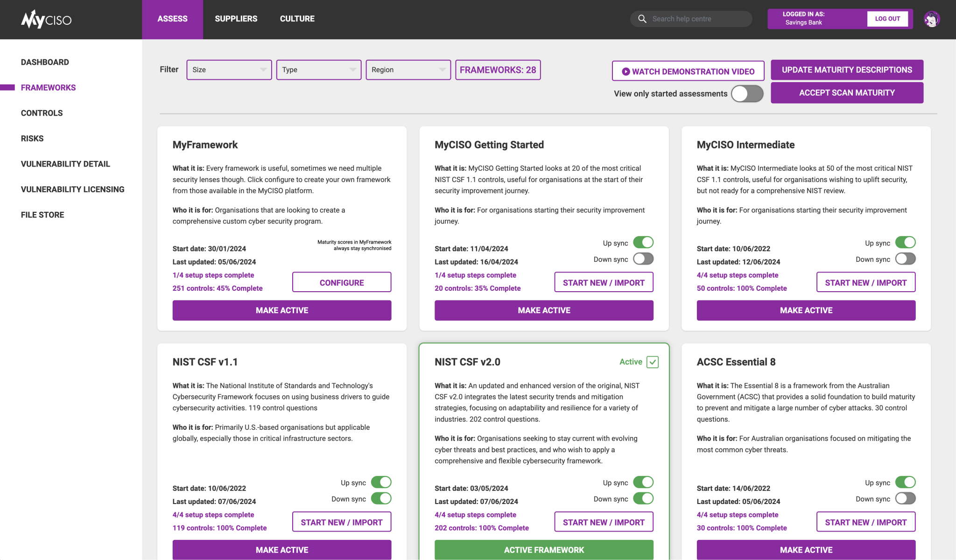The height and width of the screenshot is (560, 956).
Task: Click START NEW / IMPORT on NIST CSF v1.1
Action: tap(342, 522)
